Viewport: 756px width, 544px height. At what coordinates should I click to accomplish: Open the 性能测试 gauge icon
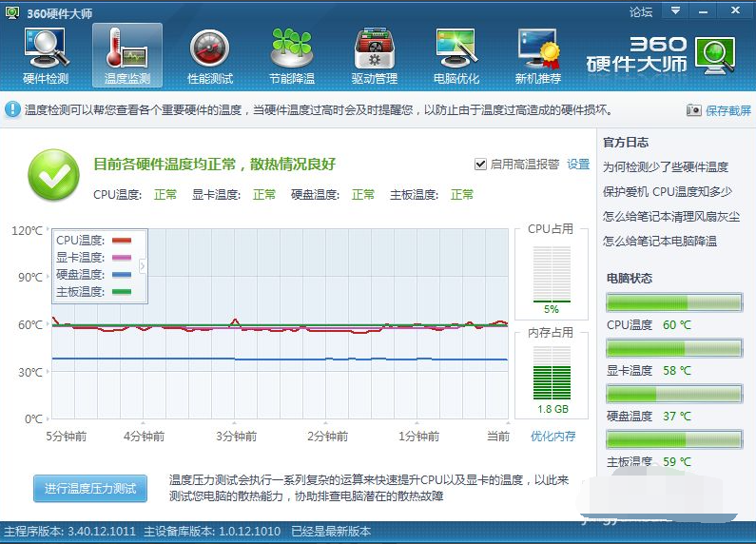tap(210, 55)
